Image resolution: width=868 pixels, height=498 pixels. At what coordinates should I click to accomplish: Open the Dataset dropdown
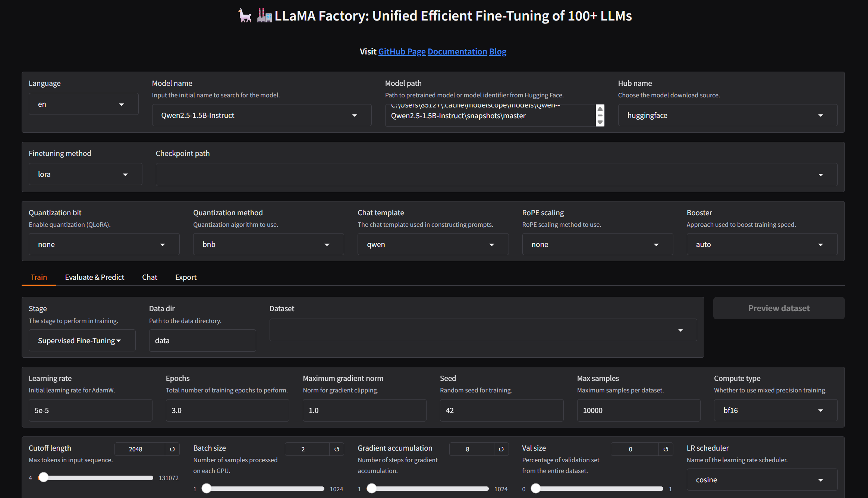coord(483,330)
